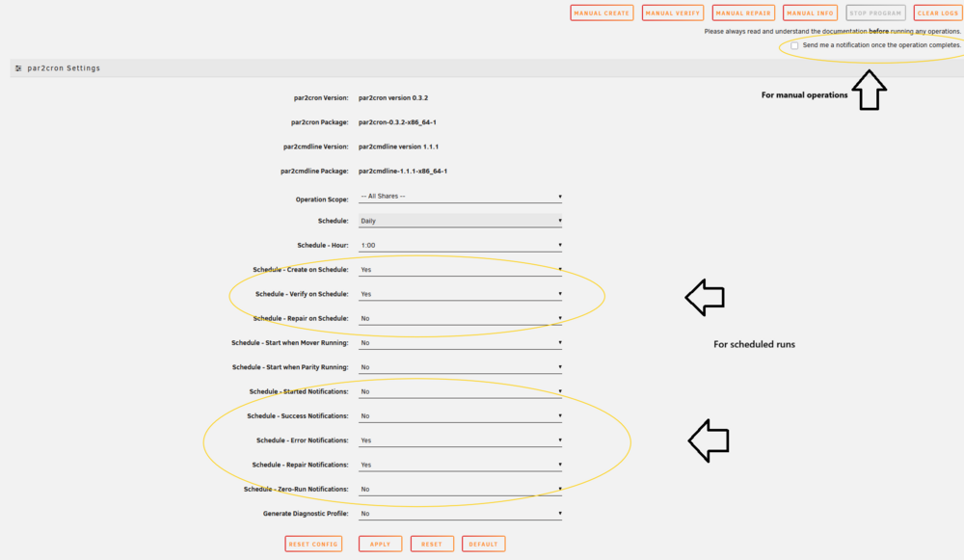Viewport: 964px width, 560px height.
Task: Click the Reset Config button
Action: tap(313, 544)
